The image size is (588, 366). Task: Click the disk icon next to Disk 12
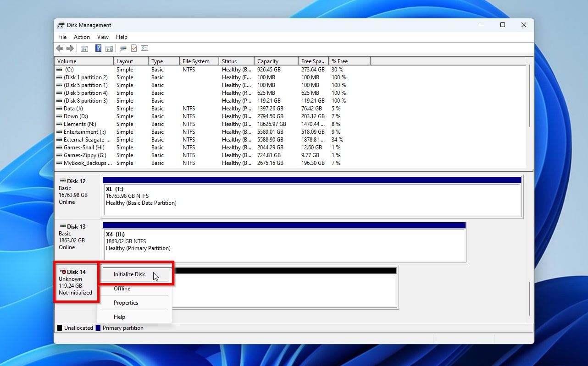63,181
